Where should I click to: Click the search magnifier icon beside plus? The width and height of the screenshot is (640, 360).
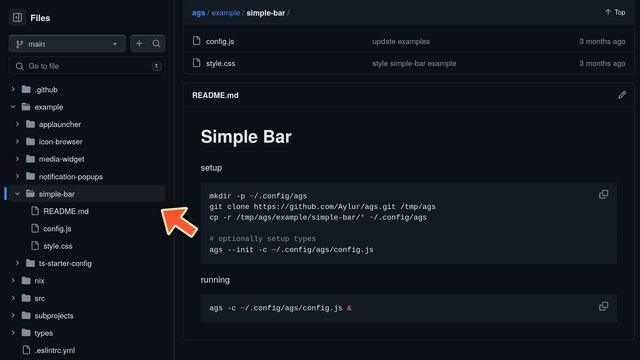pos(156,44)
